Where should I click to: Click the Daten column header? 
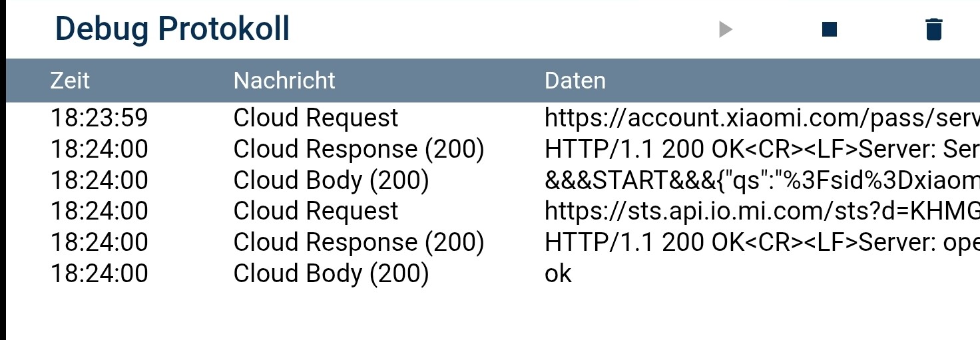click(x=575, y=81)
